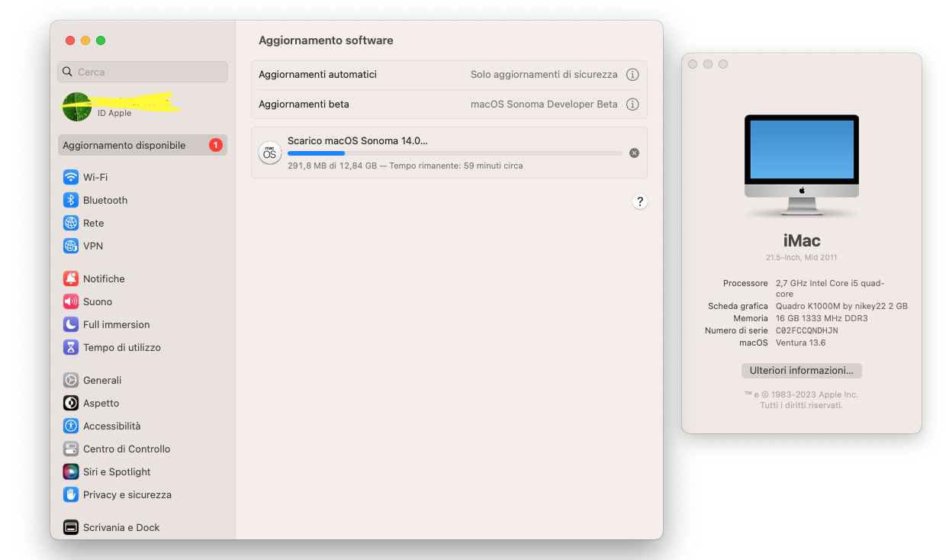Click the macOS installer icon
949x560 pixels.
269,153
